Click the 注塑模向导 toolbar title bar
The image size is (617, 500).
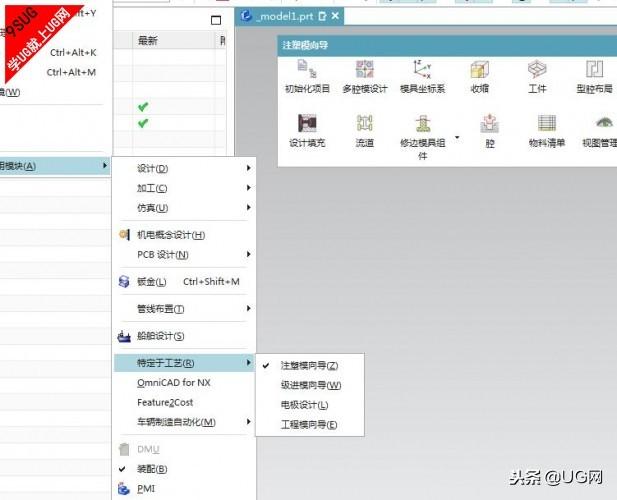point(447,45)
